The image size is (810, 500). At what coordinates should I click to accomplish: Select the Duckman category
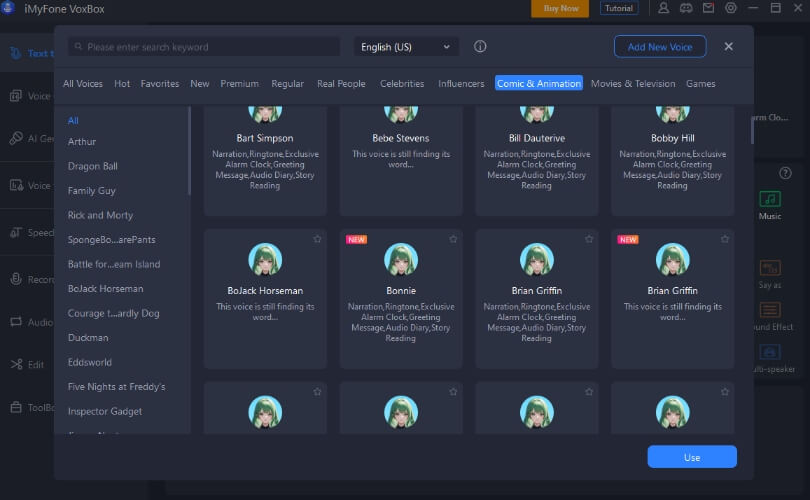click(x=88, y=338)
